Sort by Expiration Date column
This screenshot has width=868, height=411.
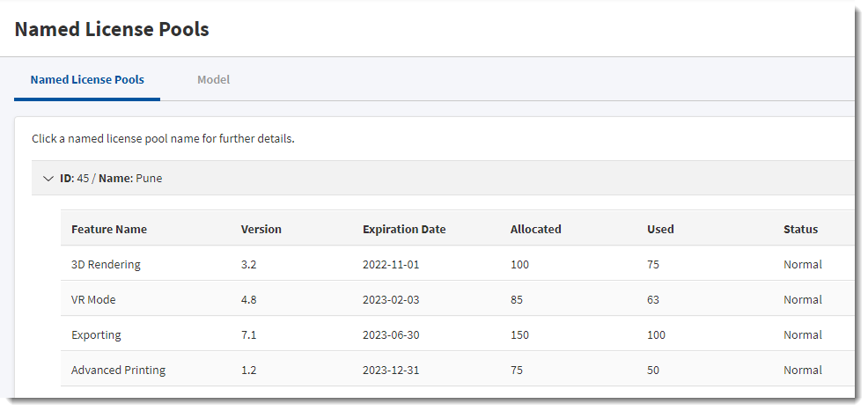point(404,230)
